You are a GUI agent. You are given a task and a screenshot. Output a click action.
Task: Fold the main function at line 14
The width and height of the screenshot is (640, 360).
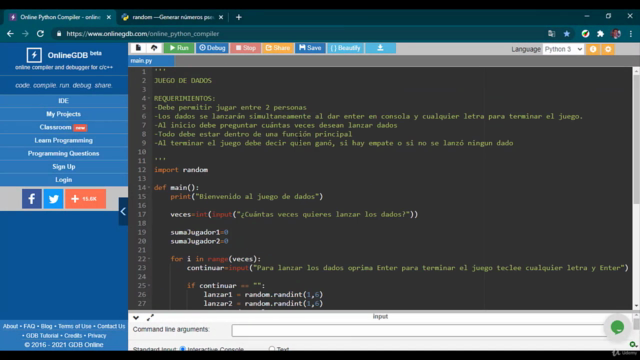point(149,187)
